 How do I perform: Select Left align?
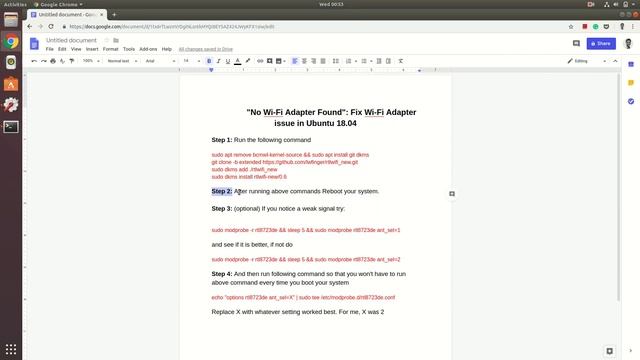295,61
